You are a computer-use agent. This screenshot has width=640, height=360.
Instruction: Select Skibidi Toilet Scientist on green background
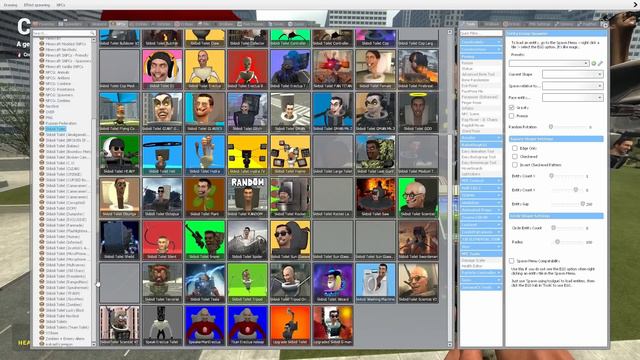click(418, 198)
